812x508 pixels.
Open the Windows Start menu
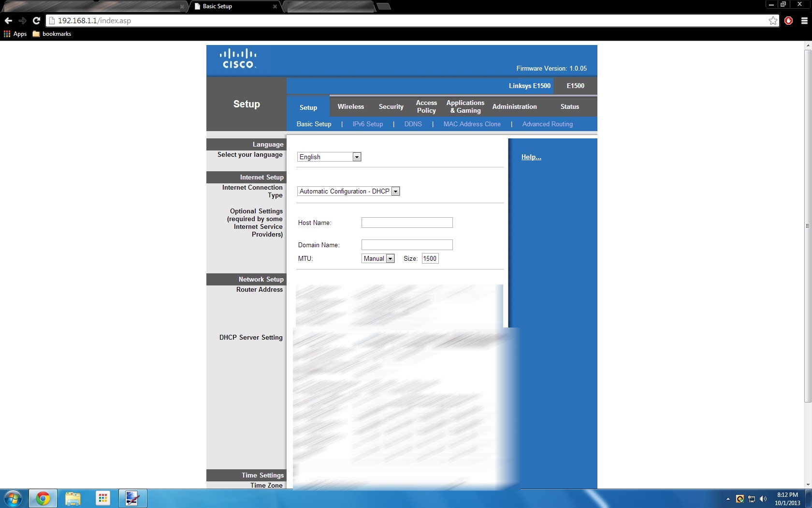[12, 498]
